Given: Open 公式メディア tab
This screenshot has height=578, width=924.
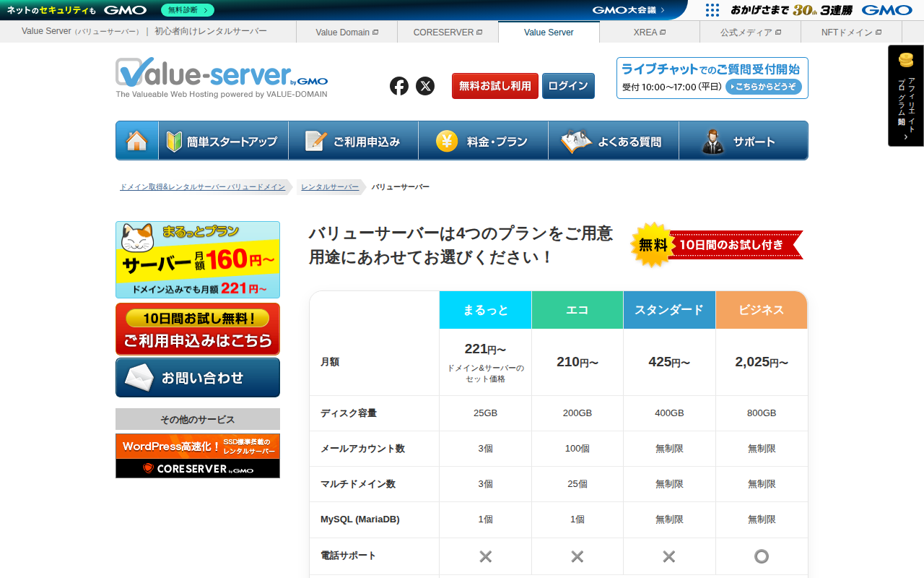Looking at the screenshot, I should click(751, 32).
